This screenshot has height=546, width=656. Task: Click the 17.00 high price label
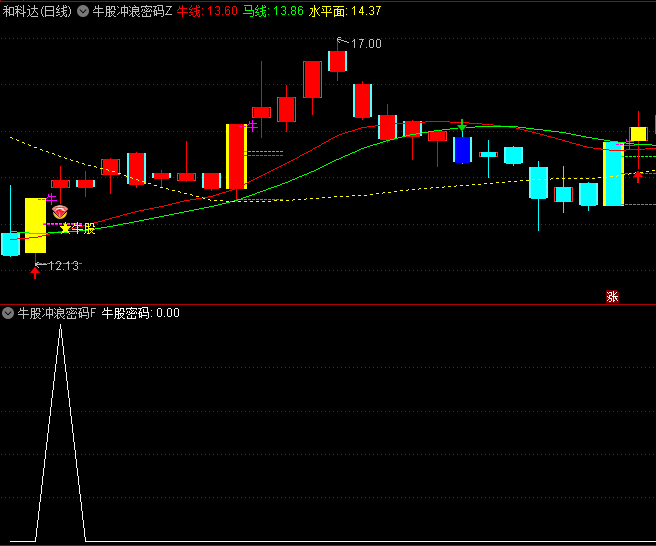click(366, 44)
